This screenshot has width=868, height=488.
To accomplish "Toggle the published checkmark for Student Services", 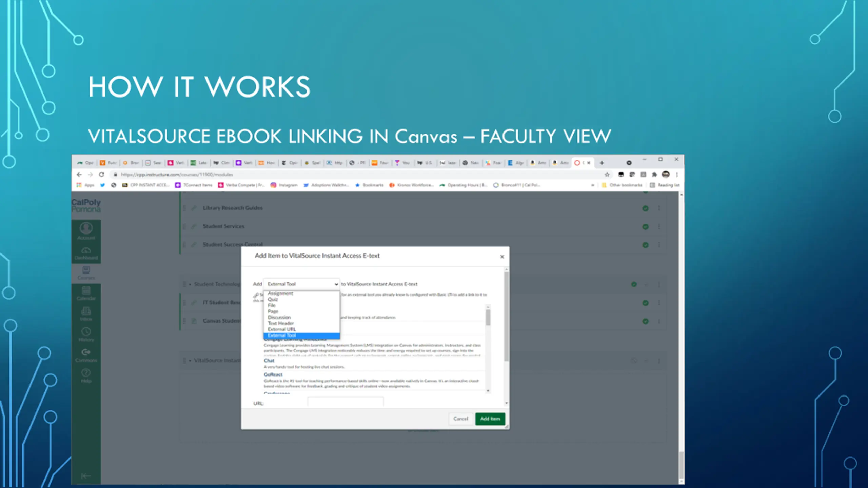I will coord(646,227).
